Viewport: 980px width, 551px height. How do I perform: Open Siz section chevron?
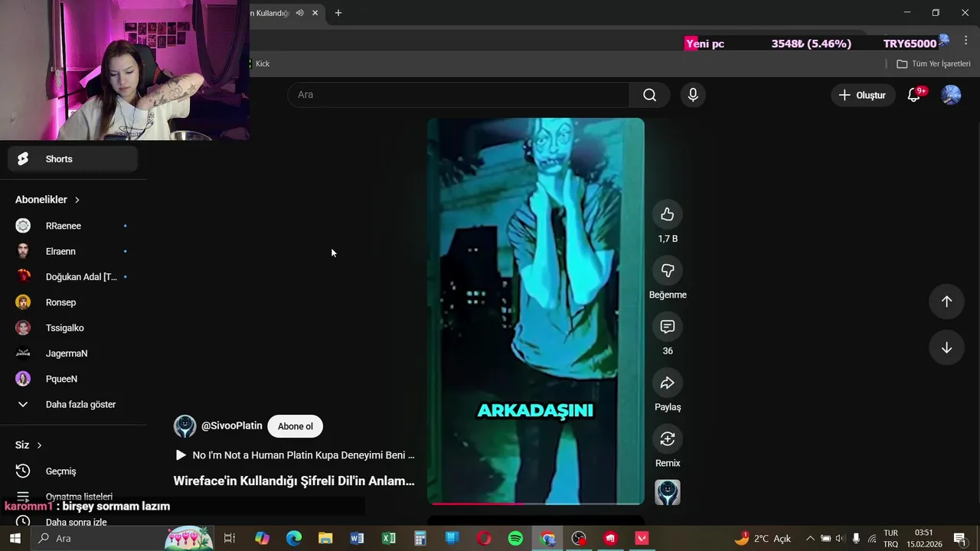coord(39,445)
